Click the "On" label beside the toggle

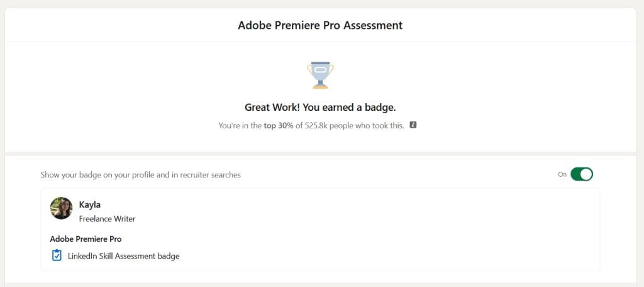562,174
